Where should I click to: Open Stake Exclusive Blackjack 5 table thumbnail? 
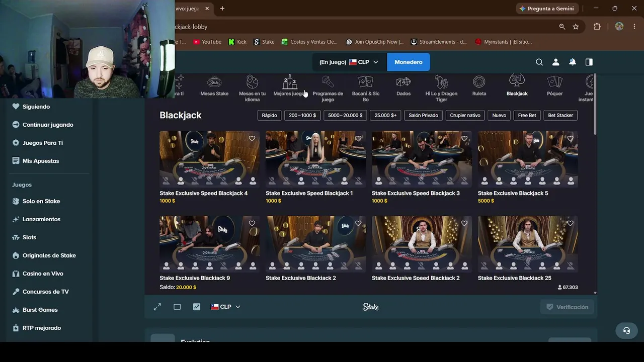[x=528, y=159]
